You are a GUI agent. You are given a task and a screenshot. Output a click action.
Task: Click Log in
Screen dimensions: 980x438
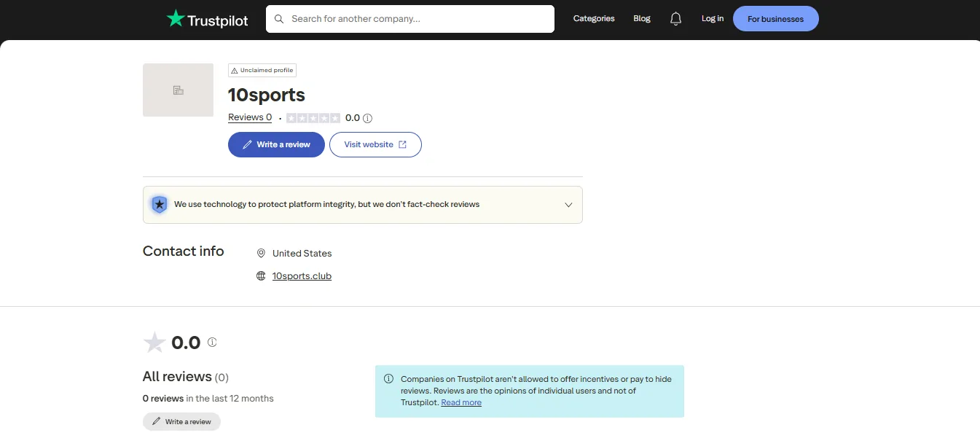click(713, 19)
